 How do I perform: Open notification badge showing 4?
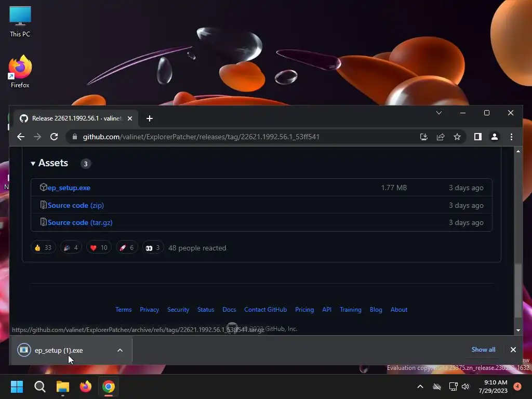517,387
